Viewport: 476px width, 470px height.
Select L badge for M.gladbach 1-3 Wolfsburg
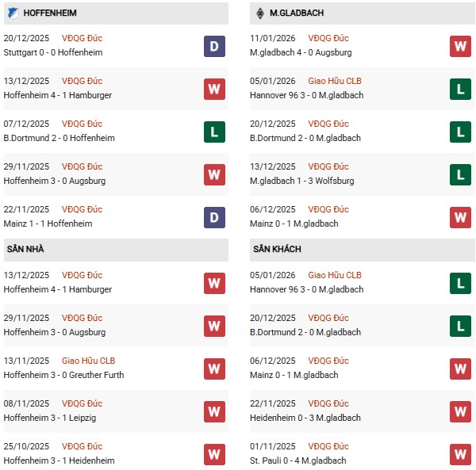tap(460, 174)
